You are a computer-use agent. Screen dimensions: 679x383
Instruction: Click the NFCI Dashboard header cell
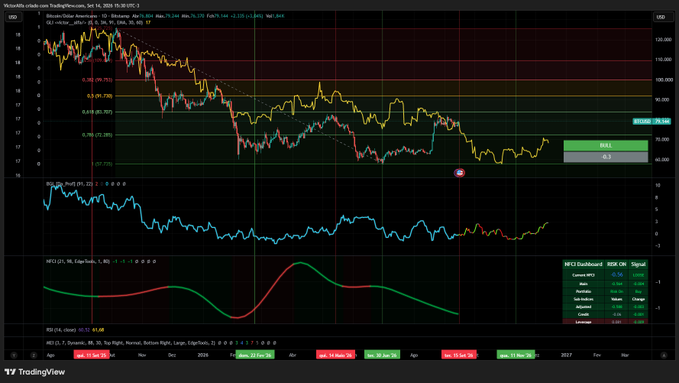pyautogui.click(x=583, y=264)
